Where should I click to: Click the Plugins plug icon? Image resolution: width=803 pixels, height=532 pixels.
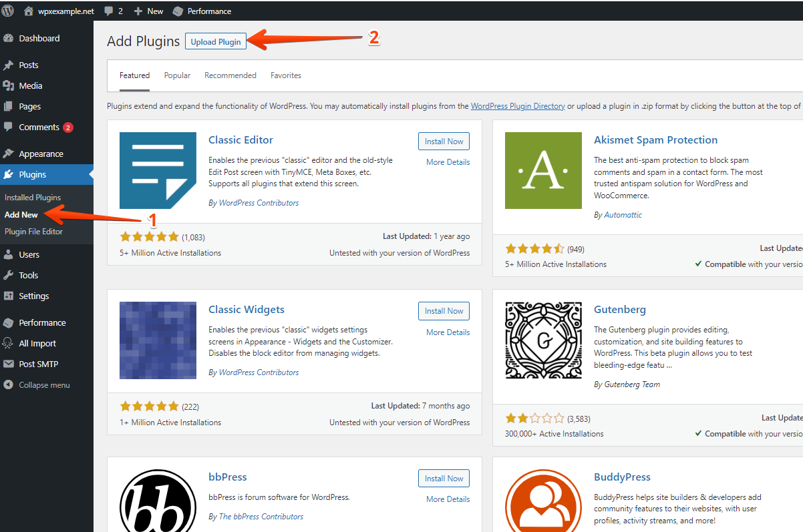pos(9,175)
